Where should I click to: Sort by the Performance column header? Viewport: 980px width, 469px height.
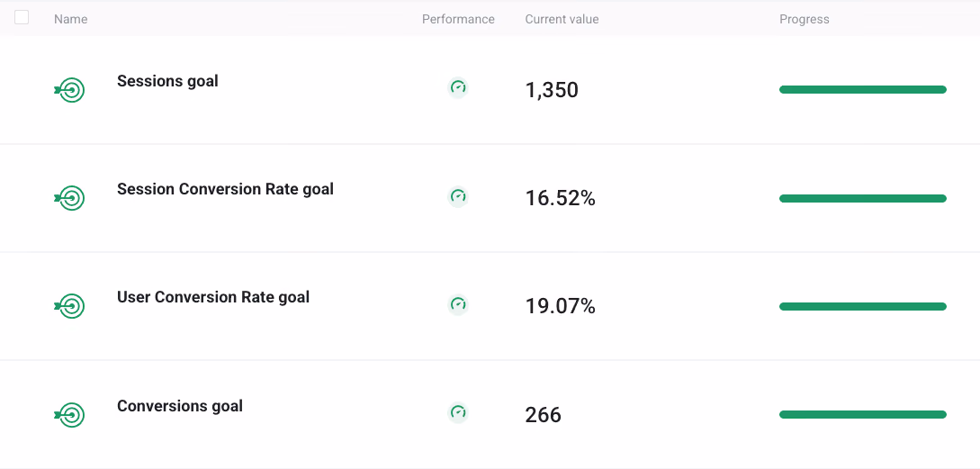point(458,20)
